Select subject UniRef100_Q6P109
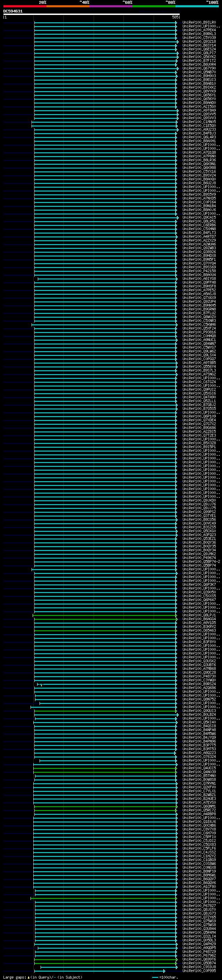 (x=199, y=416)
